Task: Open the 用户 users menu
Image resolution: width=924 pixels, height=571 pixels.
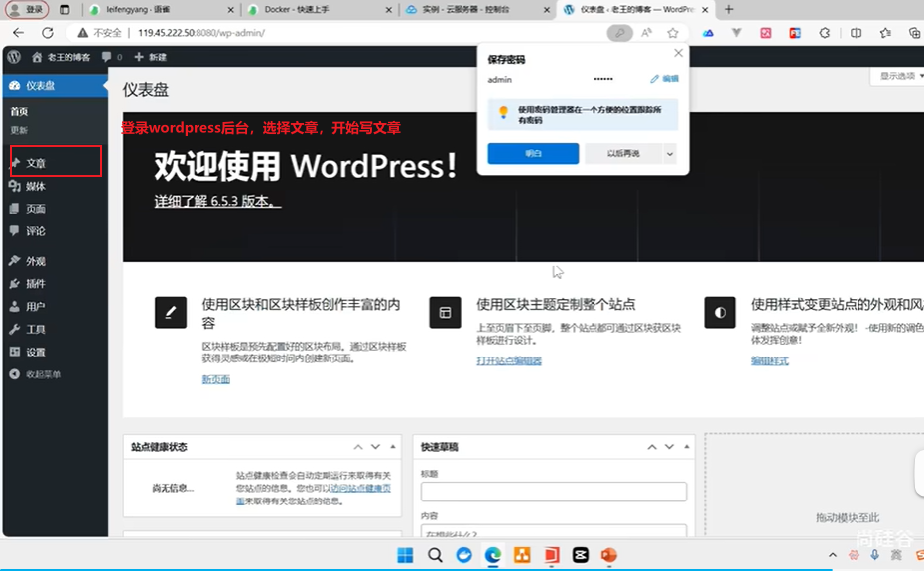Action: pyautogui.click(x=56, y=306)
